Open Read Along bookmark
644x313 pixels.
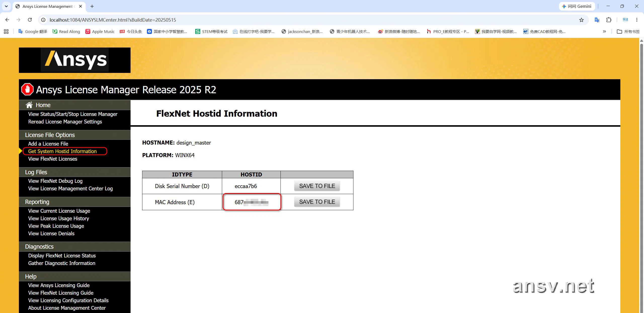click(66, 31)
